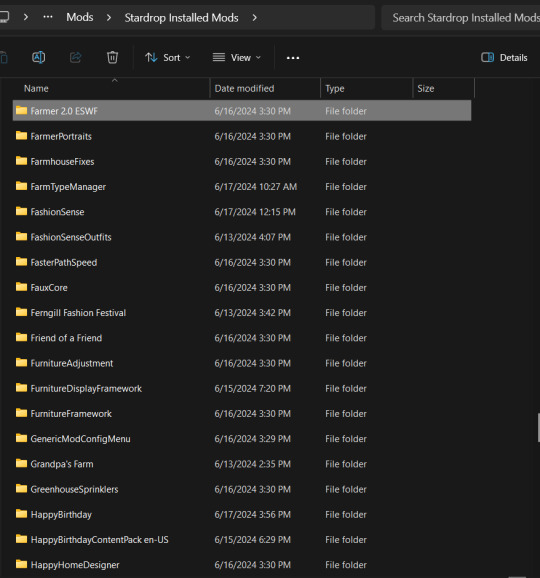Click date 6/13/2024 3:42 PM
Viewport: 540px width, 578px height.
[x=252, y=313]
